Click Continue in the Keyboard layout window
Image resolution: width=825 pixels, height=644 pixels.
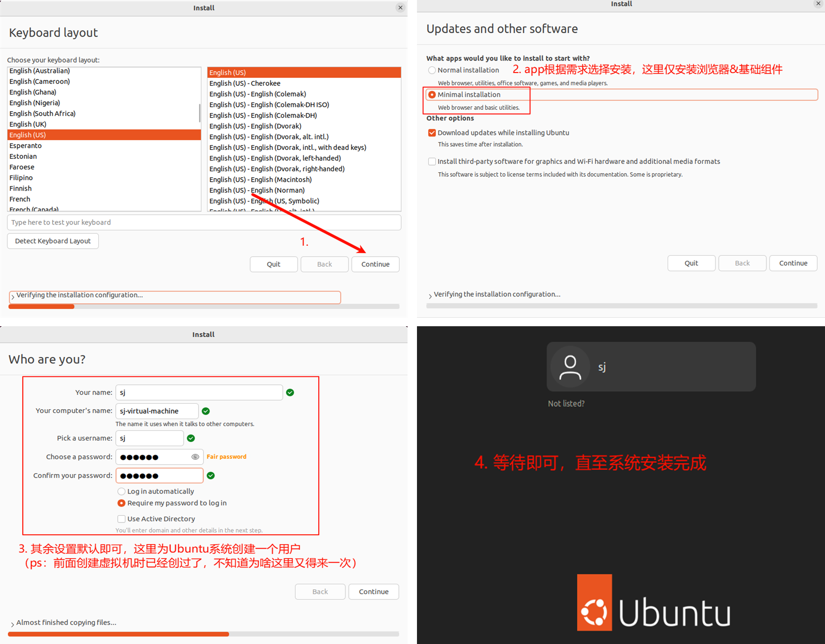(x=375, y=264)
